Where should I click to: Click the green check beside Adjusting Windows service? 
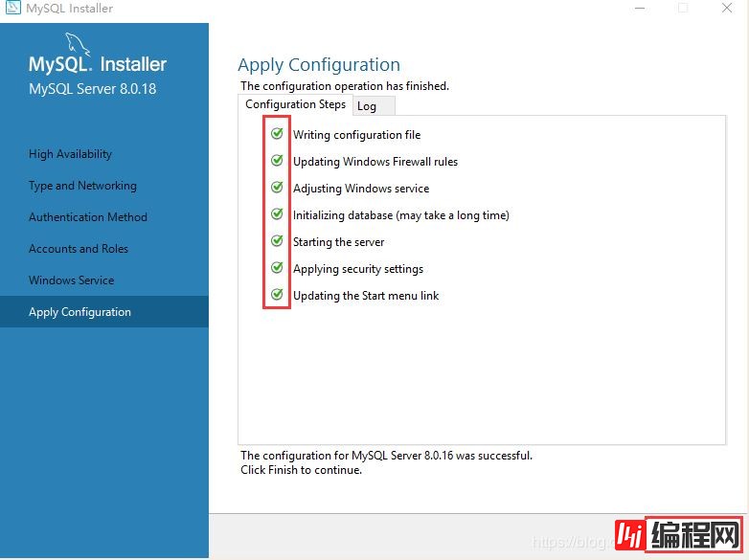[277, 187]
